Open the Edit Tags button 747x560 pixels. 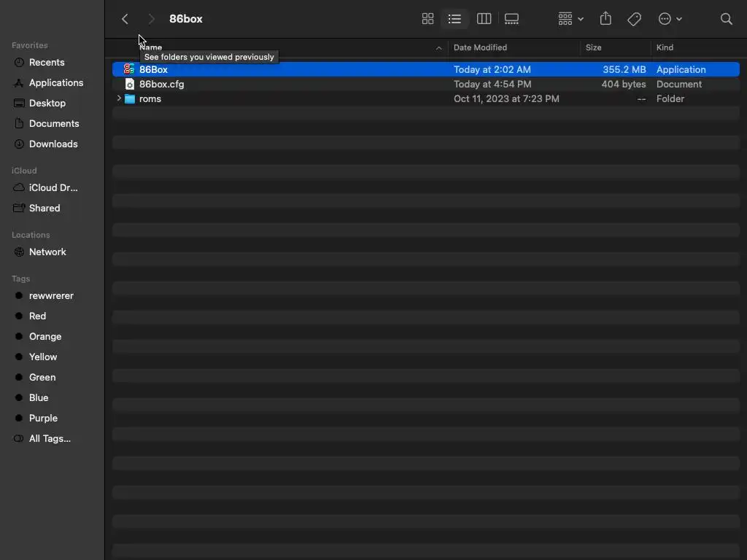coord(634,19)
